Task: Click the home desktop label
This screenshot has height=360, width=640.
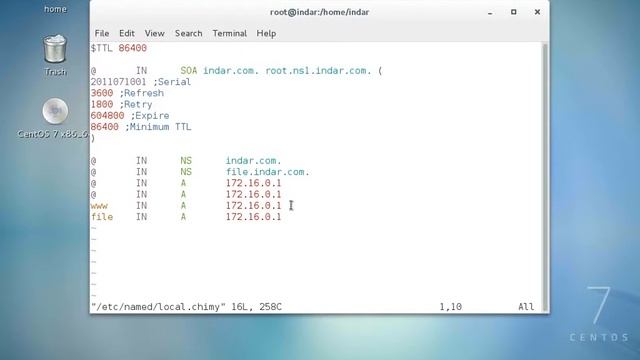Action: pos(56,9)
